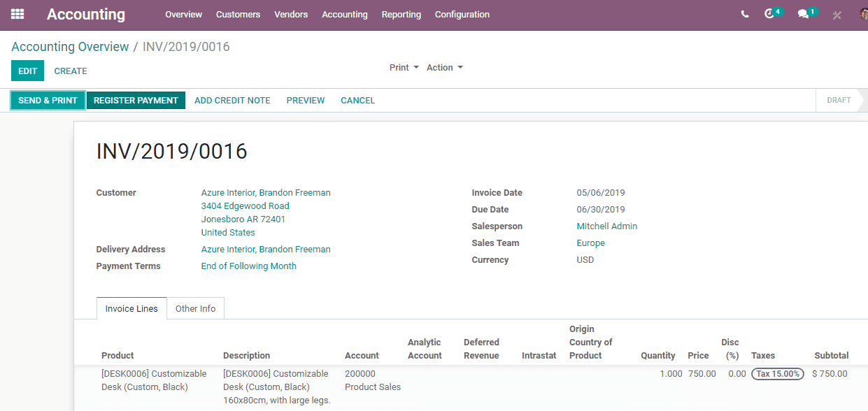Open the Customers menu
This screenshot has width=868, height=411.
coord(238,15)
